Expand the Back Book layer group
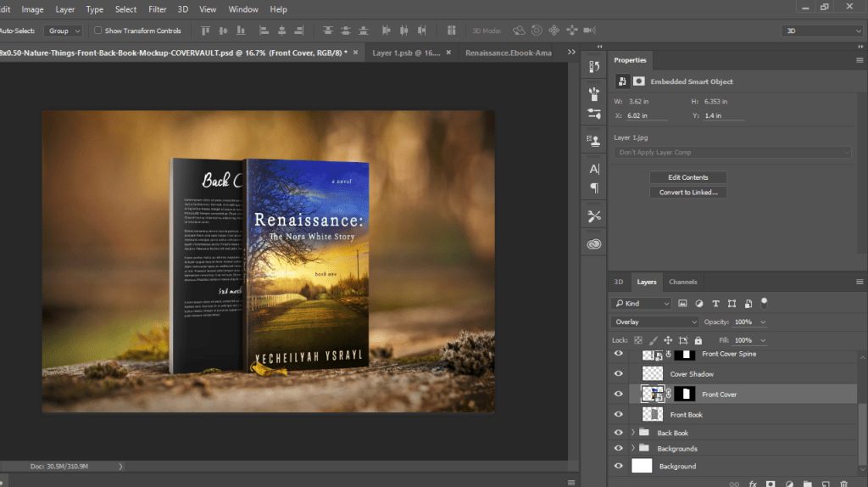 pyautogui.click(x=633, y=433)
